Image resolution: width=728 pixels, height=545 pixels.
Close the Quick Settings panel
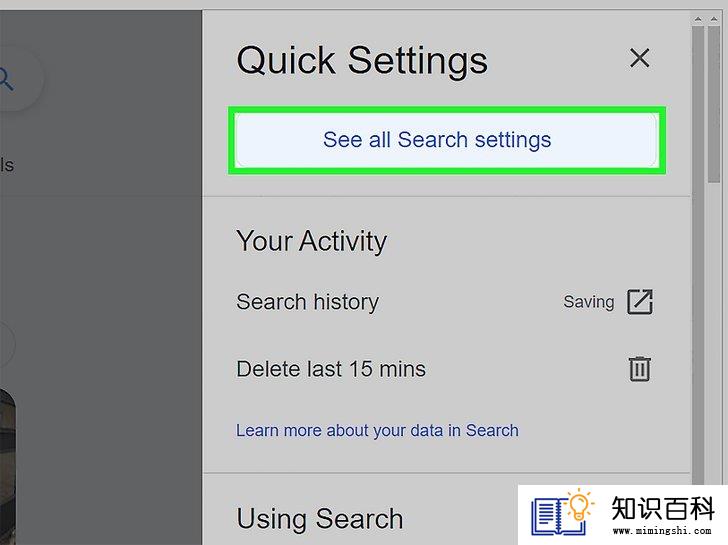(639, 58)
